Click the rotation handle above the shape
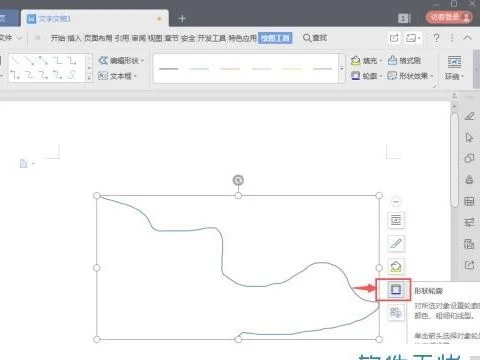480x360 pixels. click(238, 180)
